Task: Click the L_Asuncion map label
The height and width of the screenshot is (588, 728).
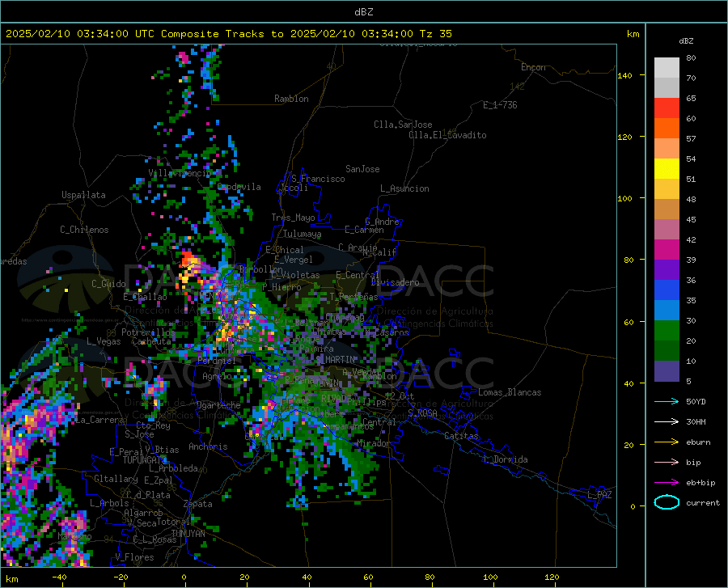Action: pos(405,188)
